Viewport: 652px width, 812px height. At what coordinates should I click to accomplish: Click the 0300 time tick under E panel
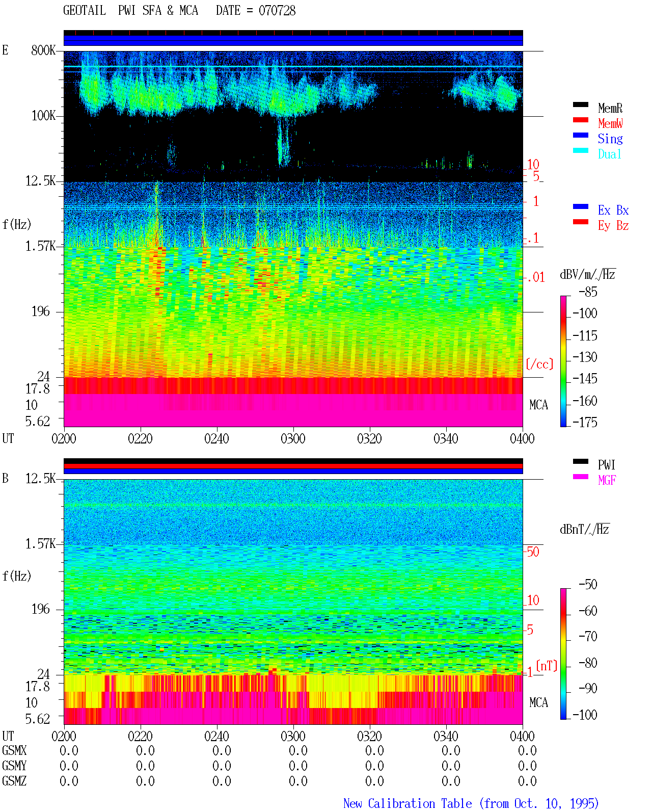tap(293, 438)
